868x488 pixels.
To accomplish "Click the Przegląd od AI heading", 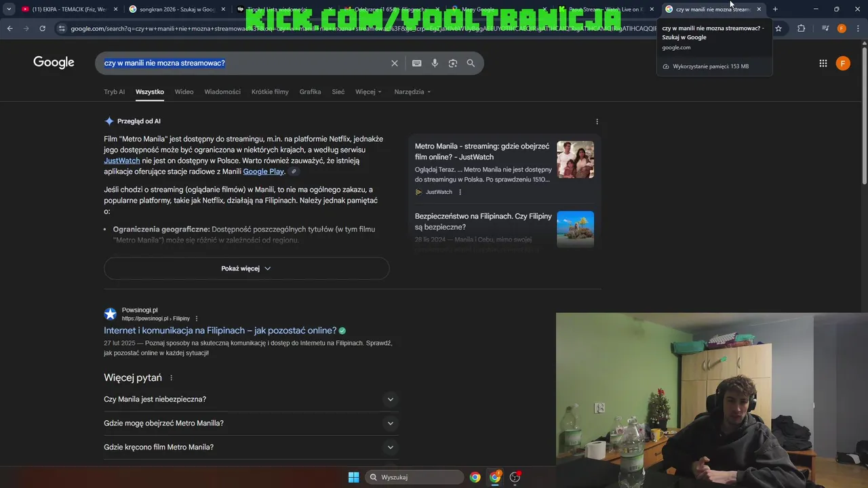I will [x=138, y=121].
